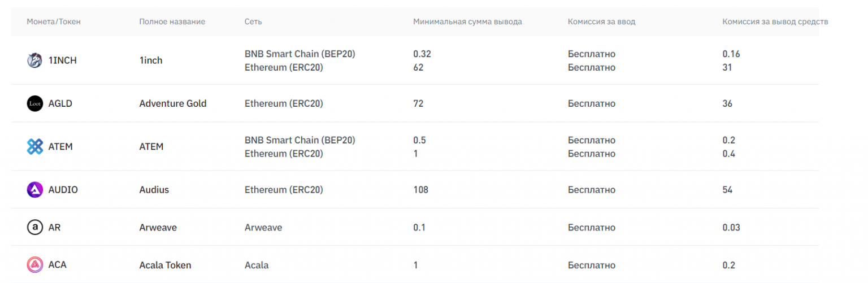Viewport: 868px width, 283px height.
Task: Click the Сеть column header
Action: click(253, 22)
